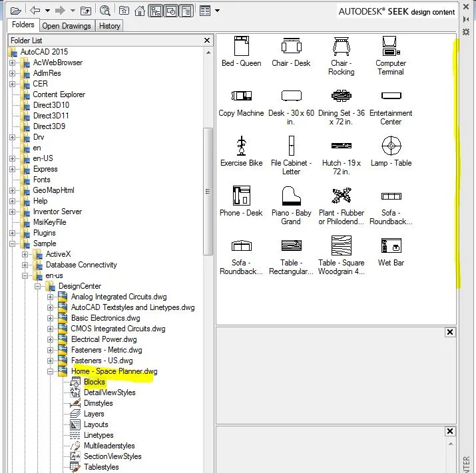This screenshot has width=476, height=473.
Task: Open Autodesk Seek design content link
Action: point(397,12)
